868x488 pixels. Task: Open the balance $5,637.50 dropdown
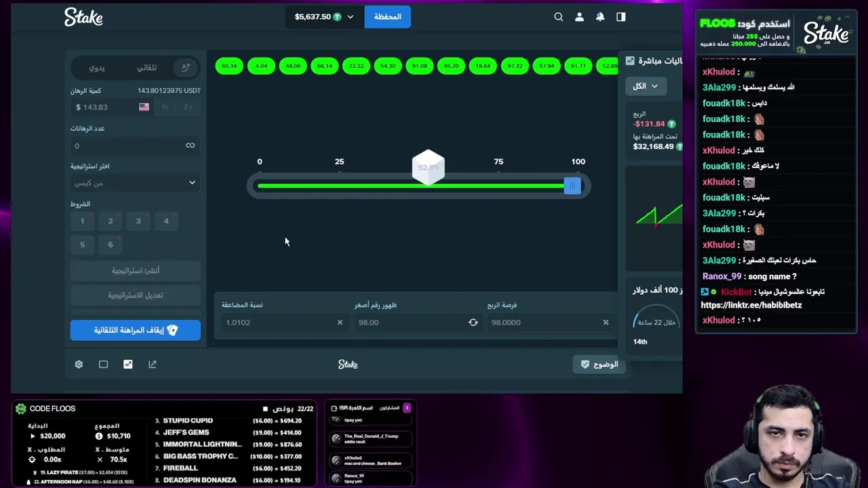[324, 17]
